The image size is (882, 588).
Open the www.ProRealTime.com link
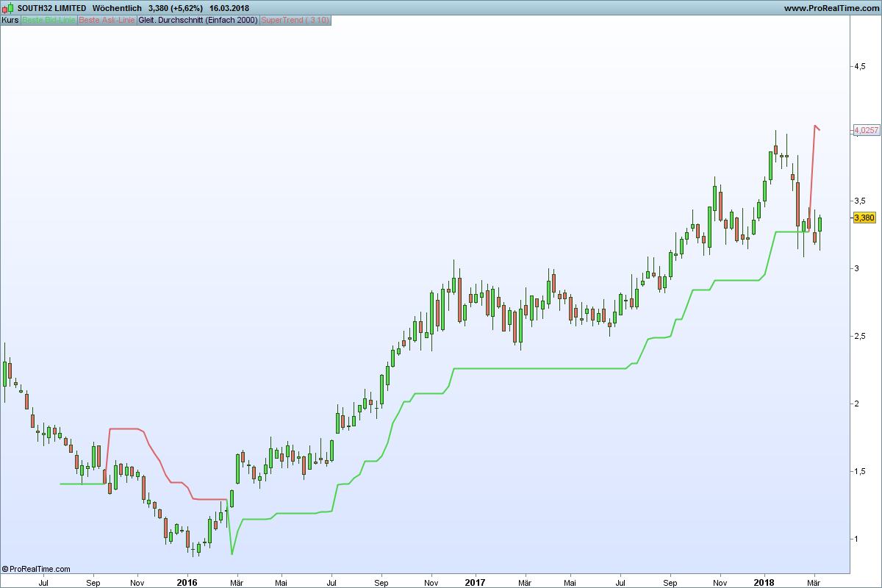pyautogui.click(x=831, y=8)
